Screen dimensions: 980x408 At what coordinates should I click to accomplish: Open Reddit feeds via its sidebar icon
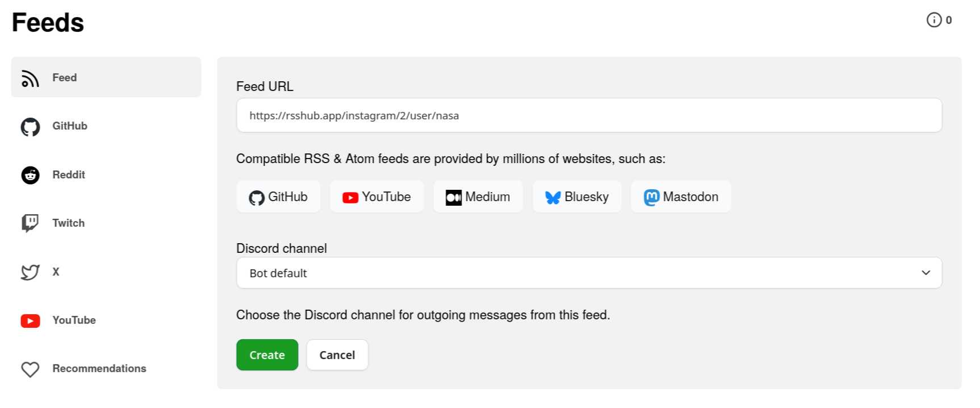pos(29,175)
